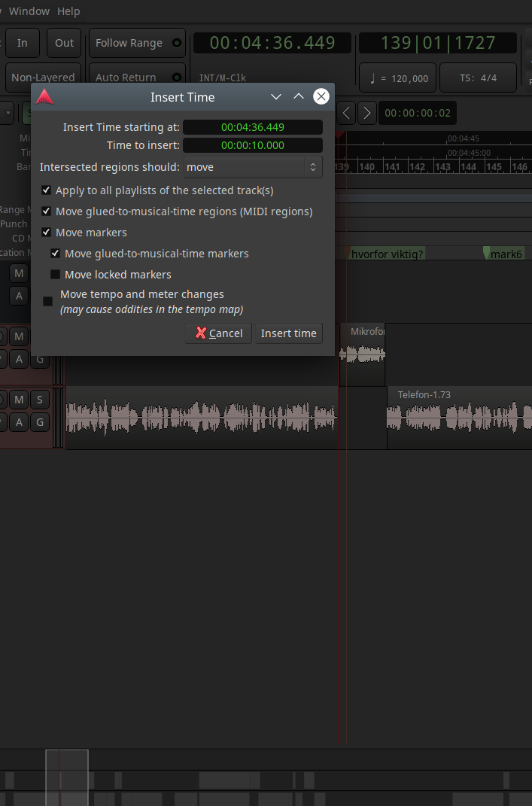The height and width of the screenshot is (806, 532).
Task: Uncheck Apply to all playlists option
Action: coord(47,190)
